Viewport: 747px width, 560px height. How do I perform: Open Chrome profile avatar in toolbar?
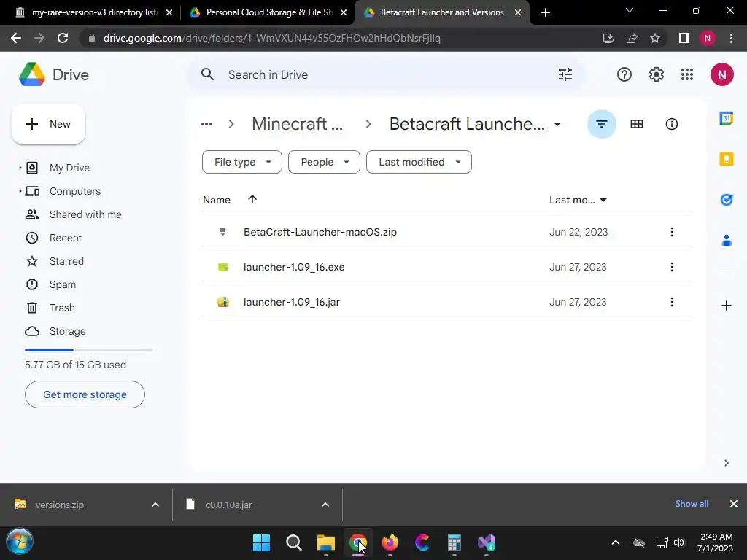708,38
